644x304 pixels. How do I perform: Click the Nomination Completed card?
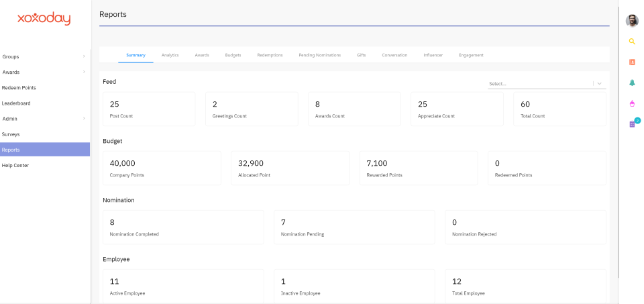click(183, 227)
